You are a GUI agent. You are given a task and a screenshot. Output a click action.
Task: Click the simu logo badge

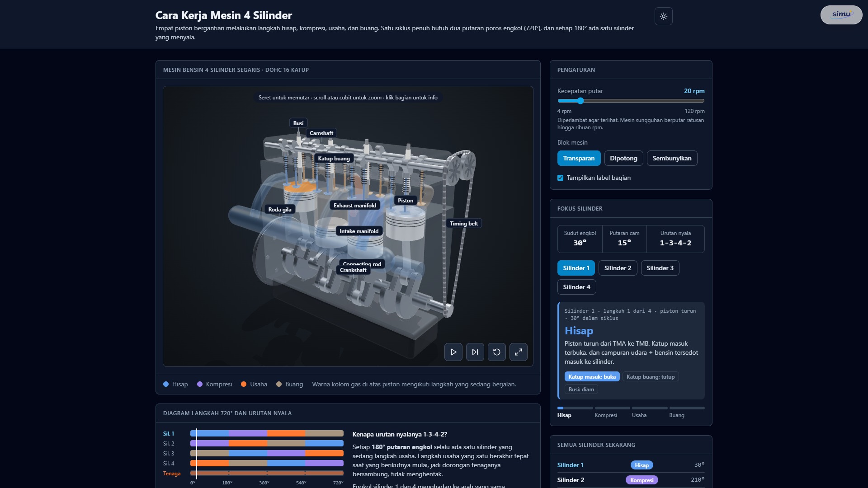[841, 14]
